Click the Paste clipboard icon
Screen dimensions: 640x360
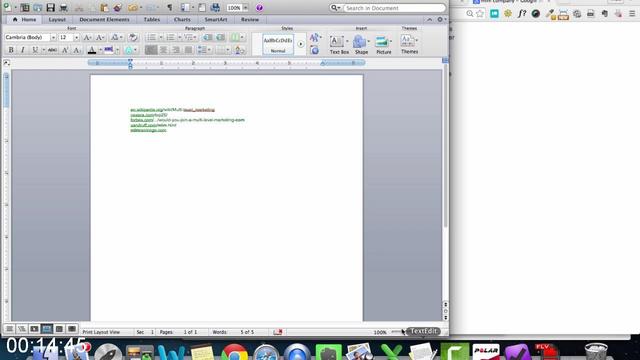(104, 7)
